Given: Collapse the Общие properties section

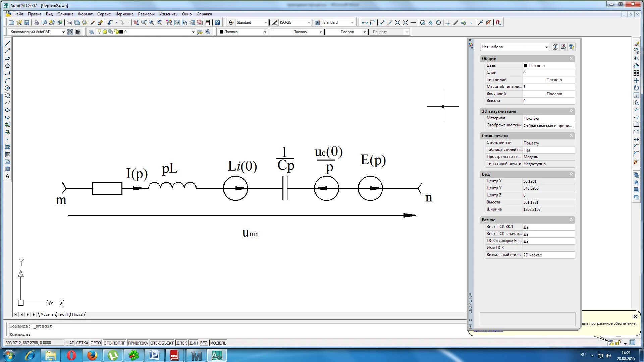Looking at the screenshot, I should [571, 58].
